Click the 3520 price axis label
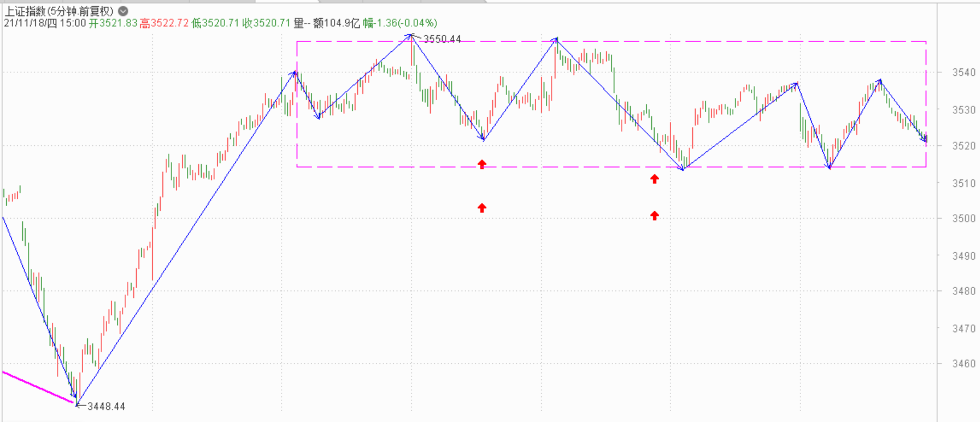The image size is (980, 422). coord(963,146)
